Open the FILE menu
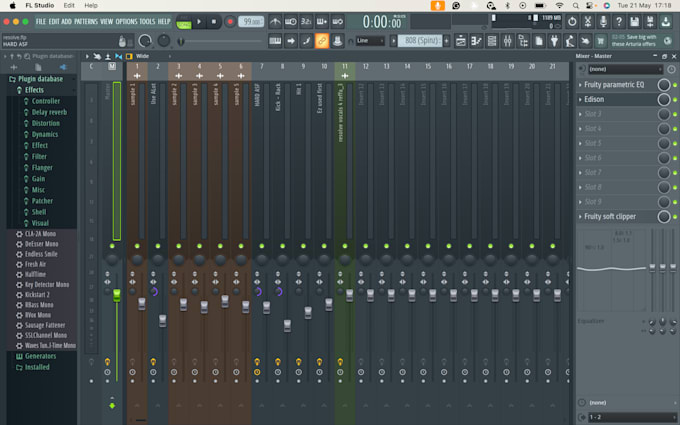This screenshot has width=680, height=425. point(41,22)
